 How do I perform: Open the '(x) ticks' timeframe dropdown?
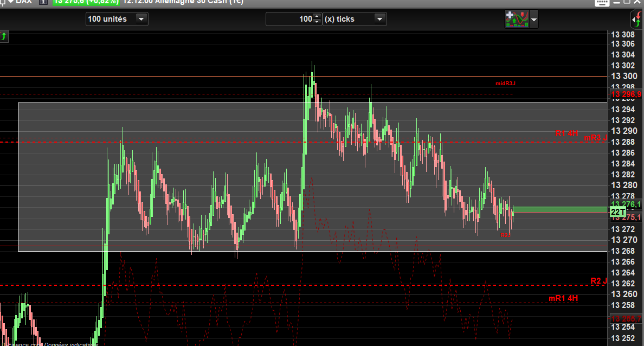pyautogui.click(x=355, y=19)
